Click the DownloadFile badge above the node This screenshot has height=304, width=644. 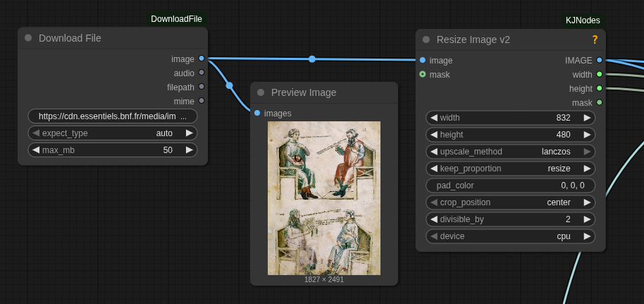click(x=177, y=19)
